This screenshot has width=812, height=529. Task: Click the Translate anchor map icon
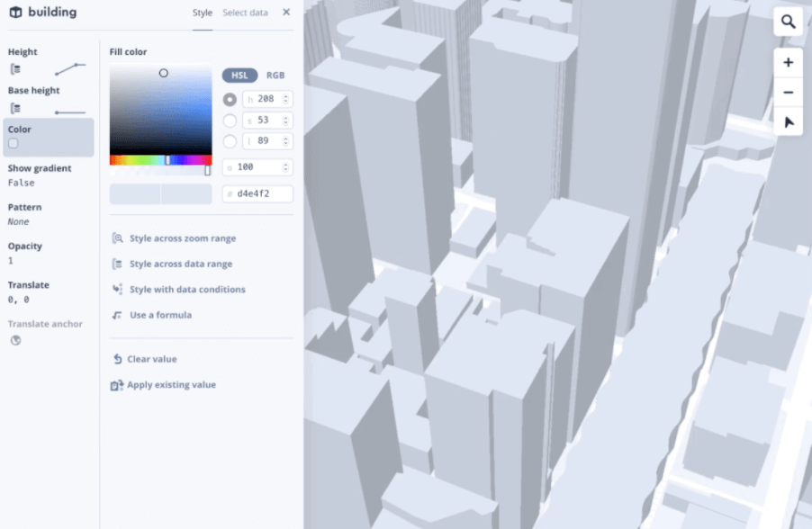14,340
